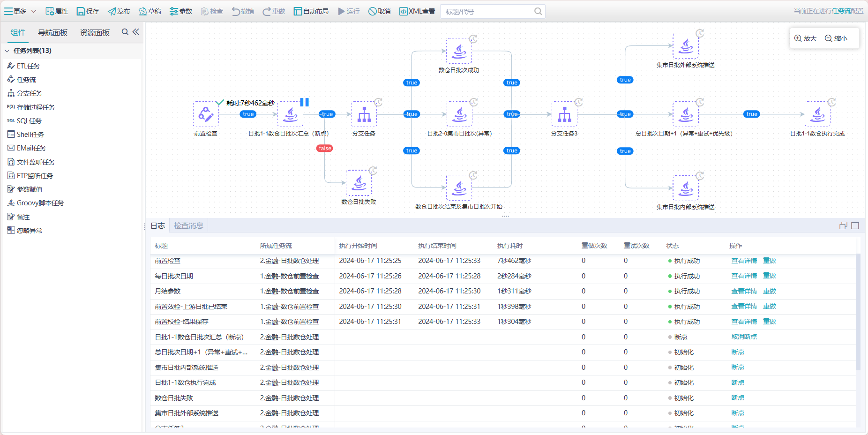
Task: Zoom in with the 放大 button
Action: pos(805,38)
